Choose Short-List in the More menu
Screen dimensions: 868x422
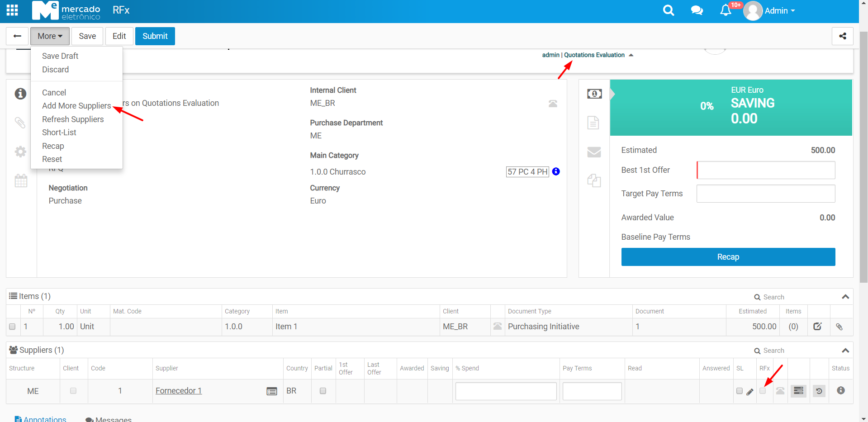[59, 133]
